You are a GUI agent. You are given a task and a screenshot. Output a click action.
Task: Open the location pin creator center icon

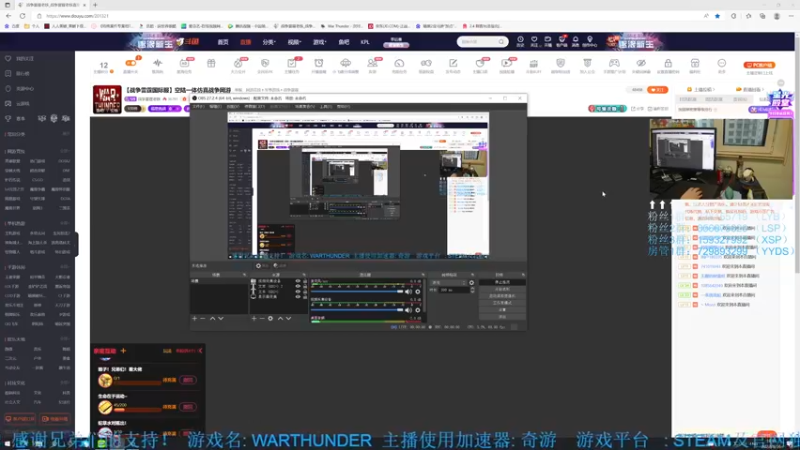pos(590,41)
